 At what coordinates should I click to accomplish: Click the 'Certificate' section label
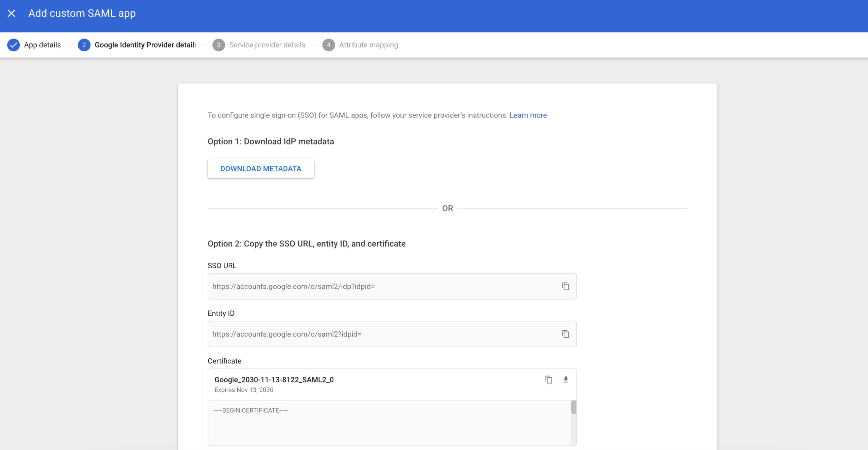224,361
